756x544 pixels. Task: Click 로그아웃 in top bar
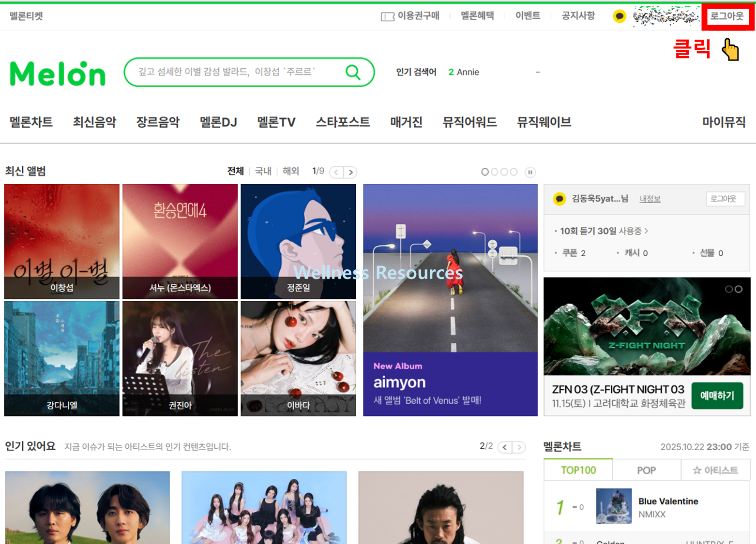coord(727,16)
